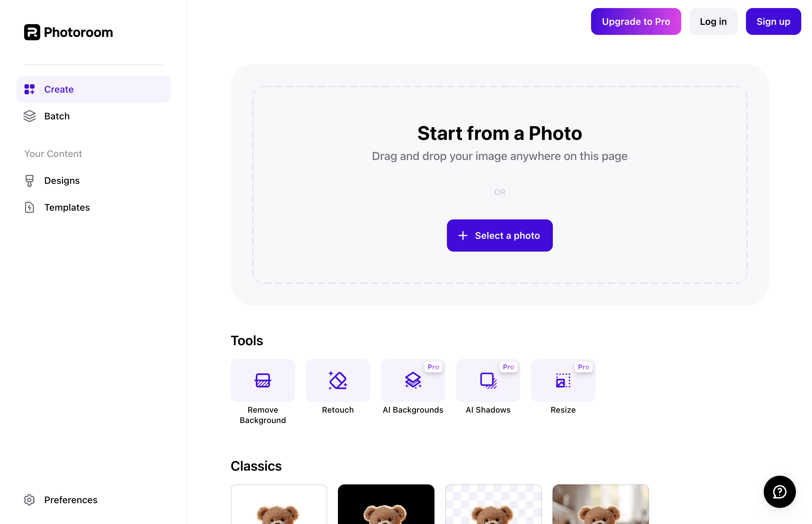Select the Resize tool icon
Screen dimensions: 812x524
(563, 380)
